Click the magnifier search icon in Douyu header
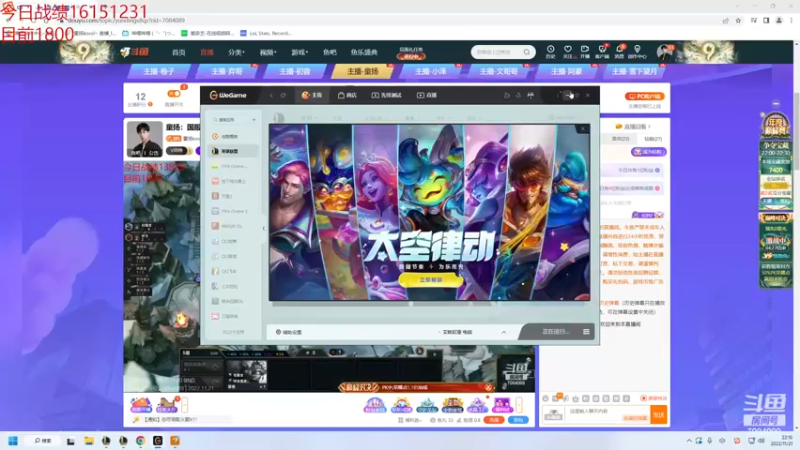 (527, 52)
